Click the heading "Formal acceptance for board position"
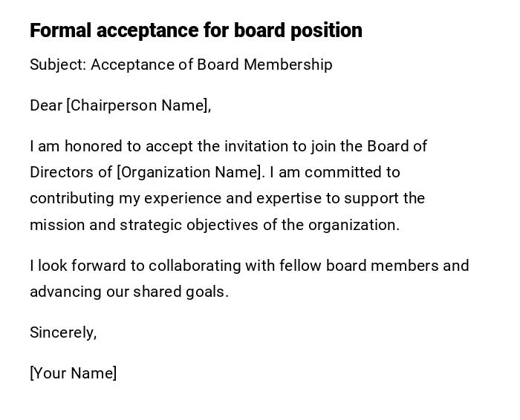This screenshot has width=520, height=420. click(x=196, y=30)
